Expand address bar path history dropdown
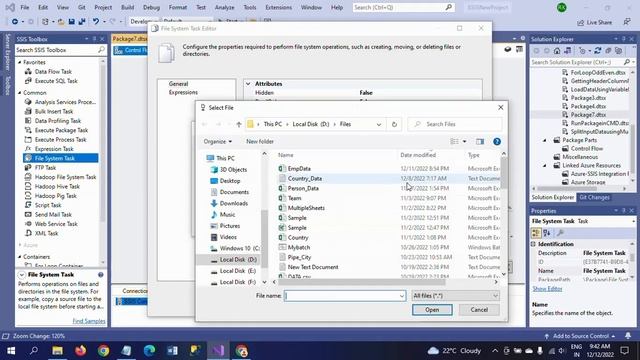Image resolution: width=640 pixels, height=360 pixels. pos(379,124)
